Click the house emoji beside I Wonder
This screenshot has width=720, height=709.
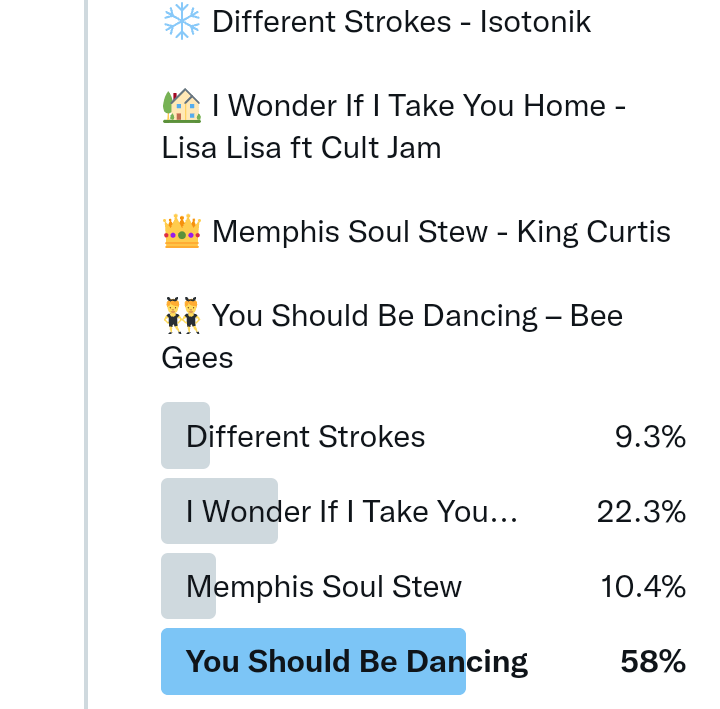(x=181, y=105)
